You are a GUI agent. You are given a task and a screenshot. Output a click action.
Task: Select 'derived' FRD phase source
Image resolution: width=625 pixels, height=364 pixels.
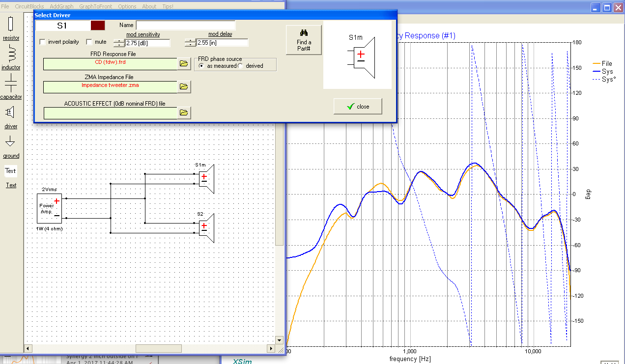pos(241,66)
